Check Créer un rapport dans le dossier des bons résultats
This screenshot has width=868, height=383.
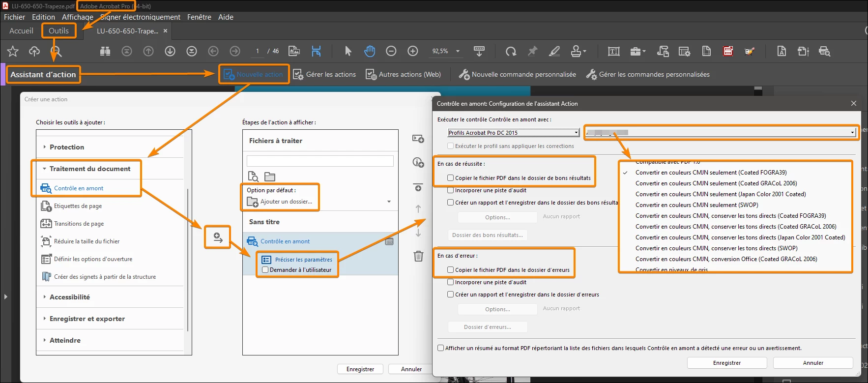[x=450, y=202]
